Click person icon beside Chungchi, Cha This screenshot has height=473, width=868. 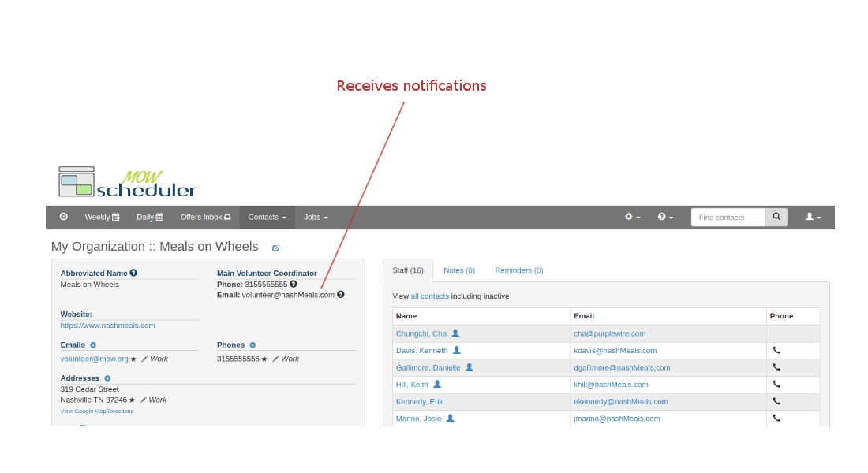click(455, 333)
